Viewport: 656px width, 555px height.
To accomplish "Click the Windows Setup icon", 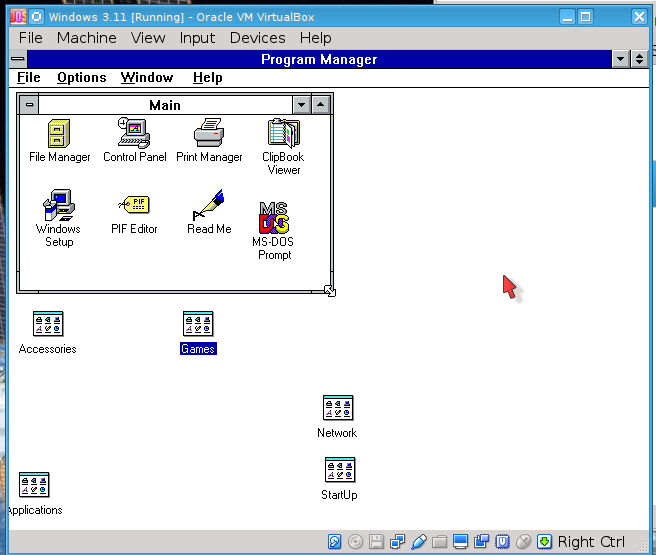I will (59, 205).
